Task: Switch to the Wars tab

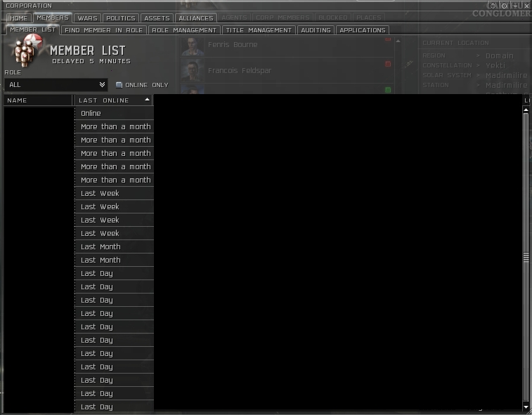Action: point(87,18)
